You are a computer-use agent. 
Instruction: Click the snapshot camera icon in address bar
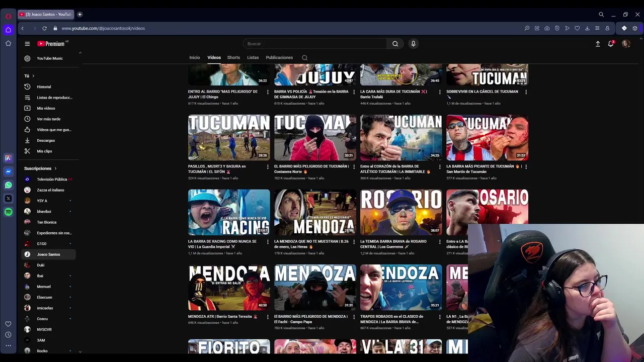coord(547,28)
